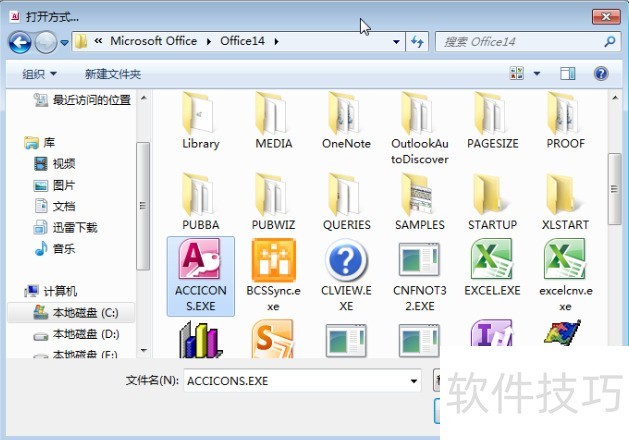
Task: Open the SAMPLES folder
Action: click(x=420, y=202)
